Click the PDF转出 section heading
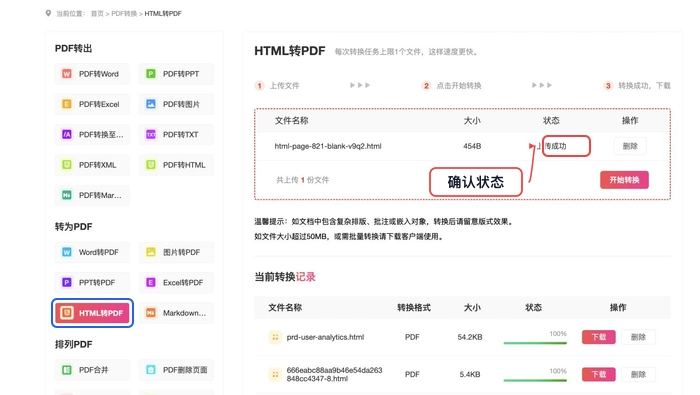700x395 pixels. coord(73,48)
